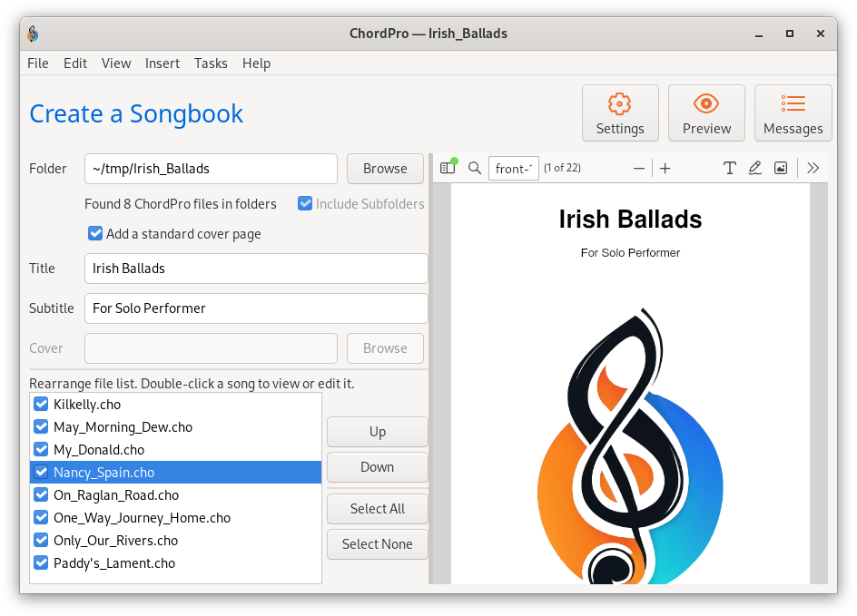Open the File menu
This screenshot has width=857, height=616.
point(38,64)
